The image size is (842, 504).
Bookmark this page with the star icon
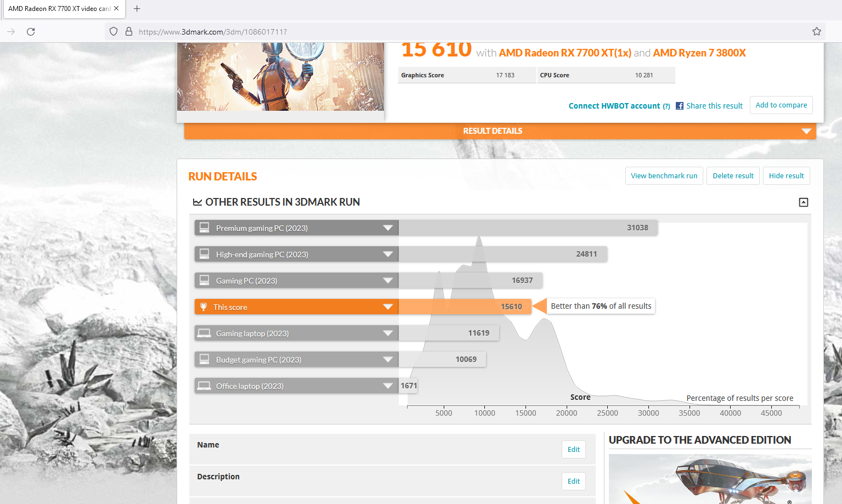pos(817,32)
